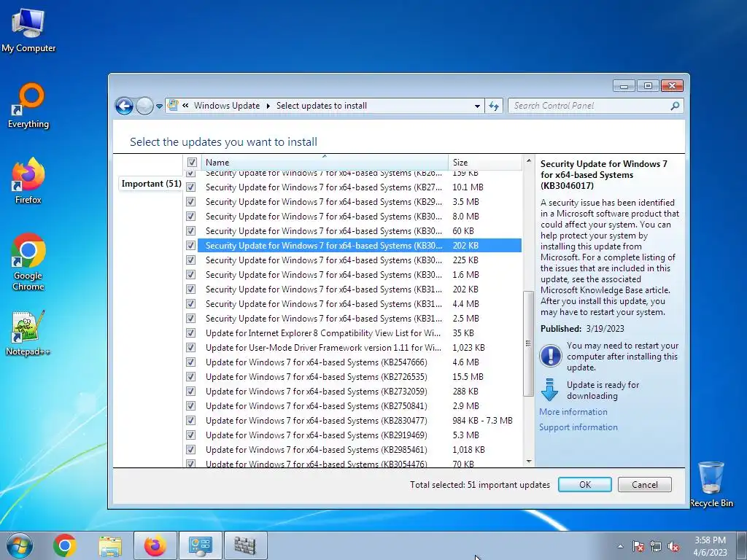Open My Computer desktop icon
747x560 pixels.
28,31
